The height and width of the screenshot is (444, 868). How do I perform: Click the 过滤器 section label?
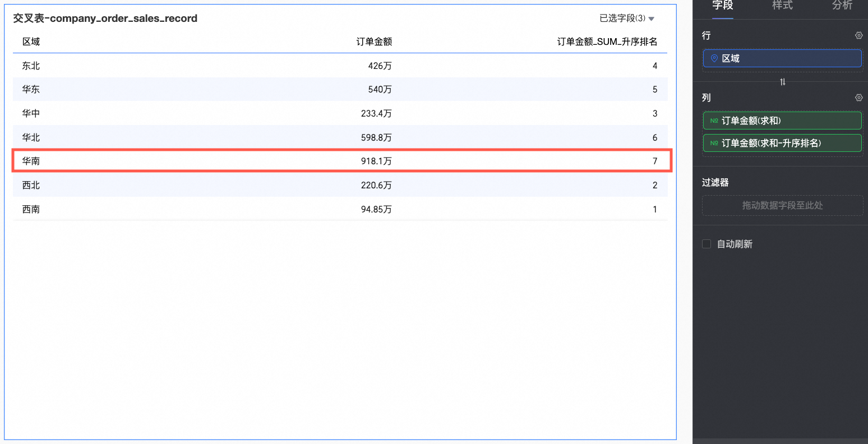715,182
